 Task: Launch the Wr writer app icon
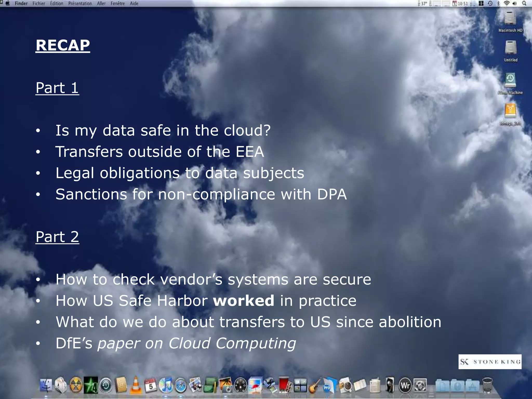point(405,385)
